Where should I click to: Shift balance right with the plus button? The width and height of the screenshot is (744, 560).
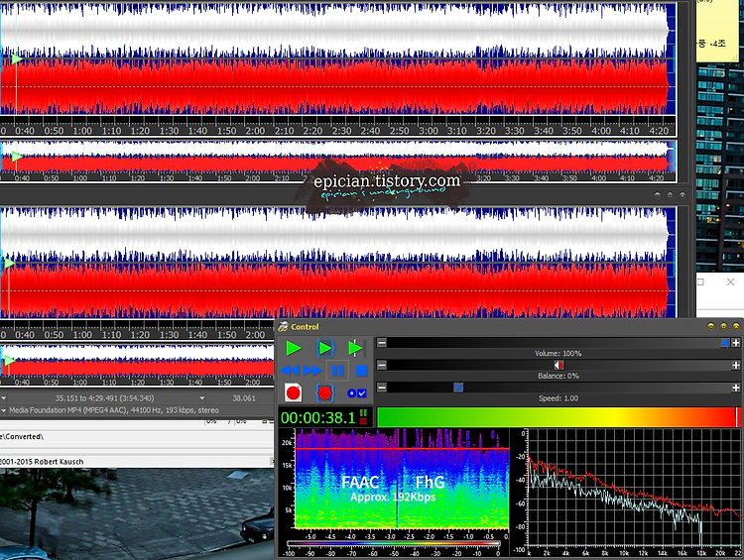(735, 365)
